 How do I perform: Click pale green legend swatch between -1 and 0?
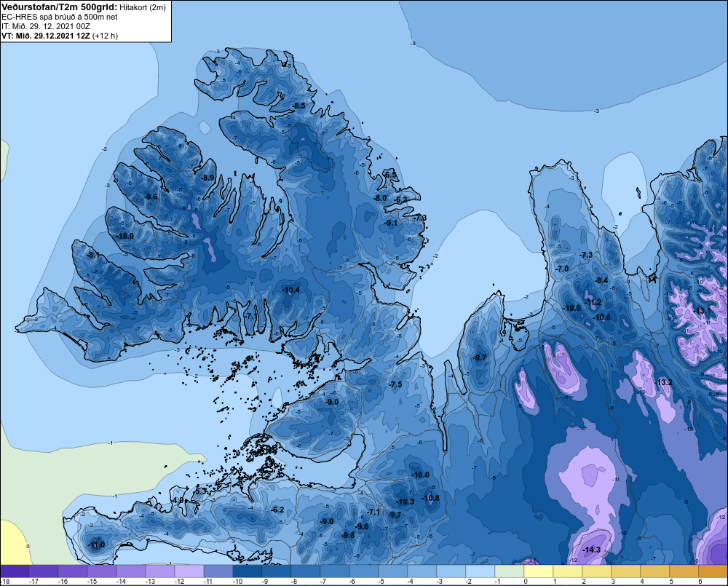click(x=510, y=571)
